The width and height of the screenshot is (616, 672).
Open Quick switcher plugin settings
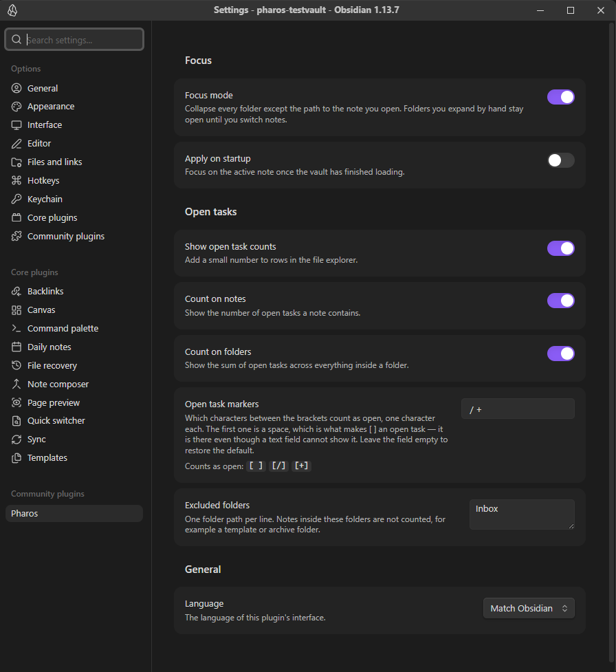coord(74,421)
